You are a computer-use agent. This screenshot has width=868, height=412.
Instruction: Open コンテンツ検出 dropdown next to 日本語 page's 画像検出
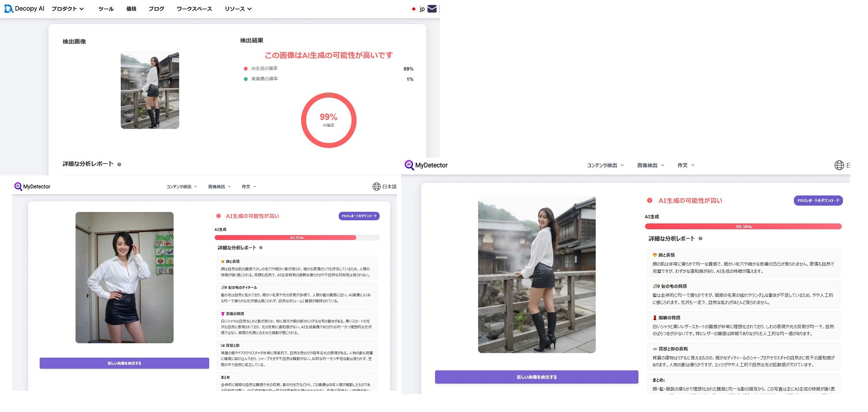point(181,187)
